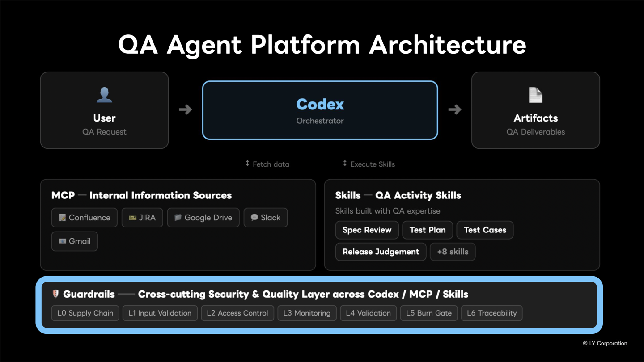
Task: Click the 'Skills — QA Activity Skills' heading
Action: click(398, 195)
